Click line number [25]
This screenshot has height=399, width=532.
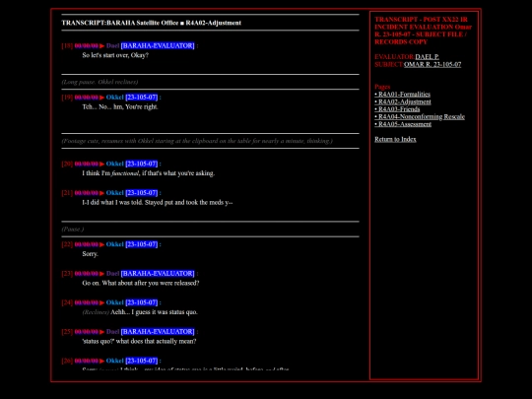[67, 332]
